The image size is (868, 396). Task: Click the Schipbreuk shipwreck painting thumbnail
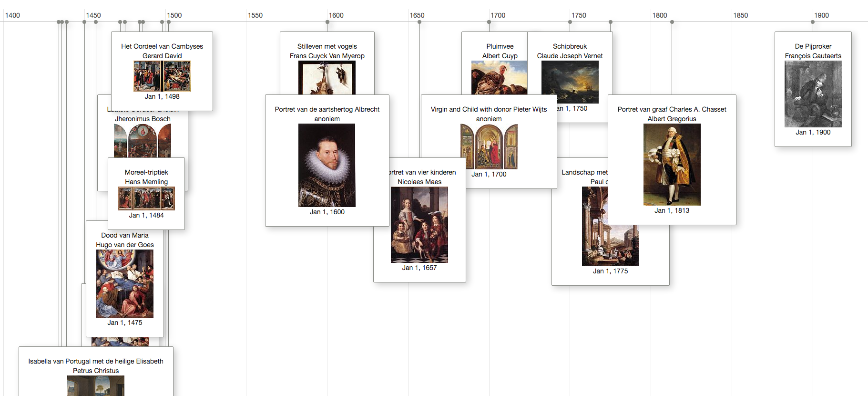[x=570, y=82]
